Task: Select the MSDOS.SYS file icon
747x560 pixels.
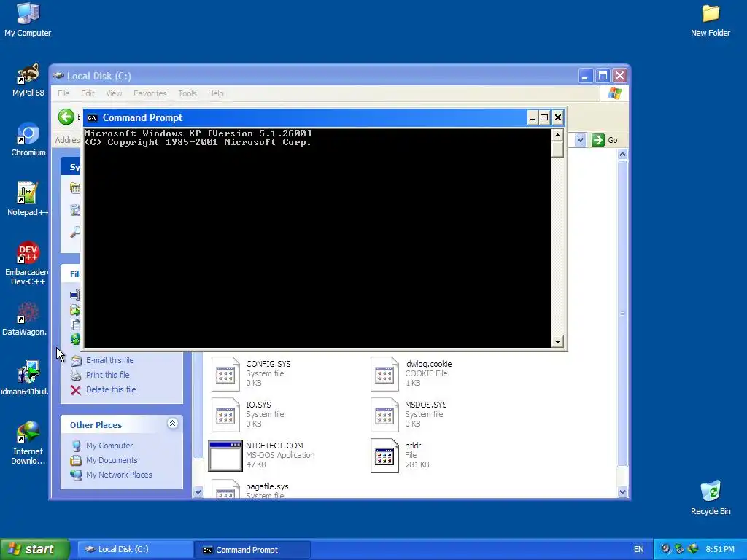Action: [384, 415]
